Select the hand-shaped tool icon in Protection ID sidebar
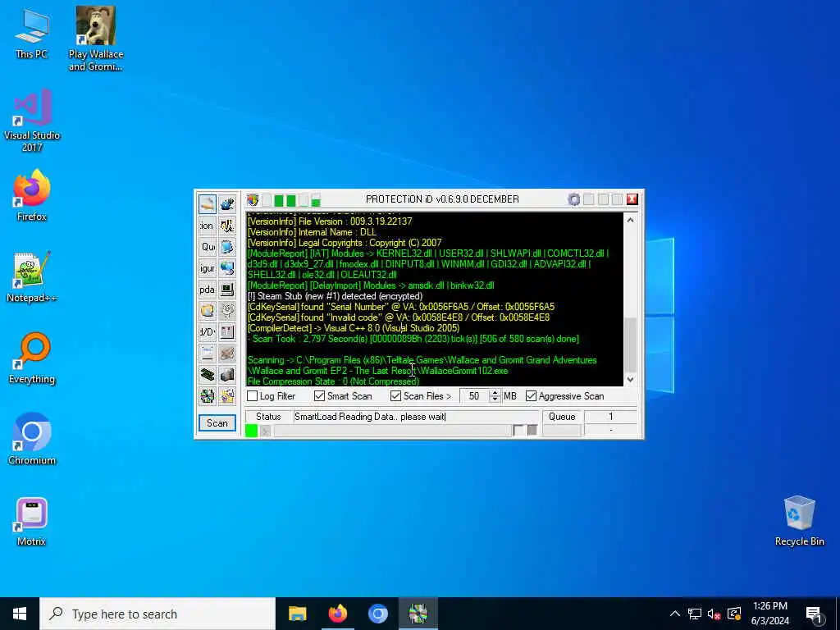This screenshot has height=630, width=840. tap(208, 204)
